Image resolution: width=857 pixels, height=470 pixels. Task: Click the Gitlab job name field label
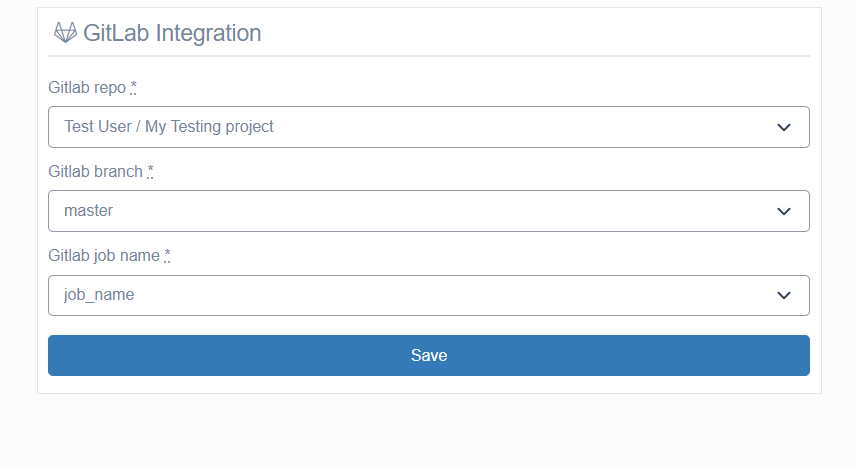point(104,256)
